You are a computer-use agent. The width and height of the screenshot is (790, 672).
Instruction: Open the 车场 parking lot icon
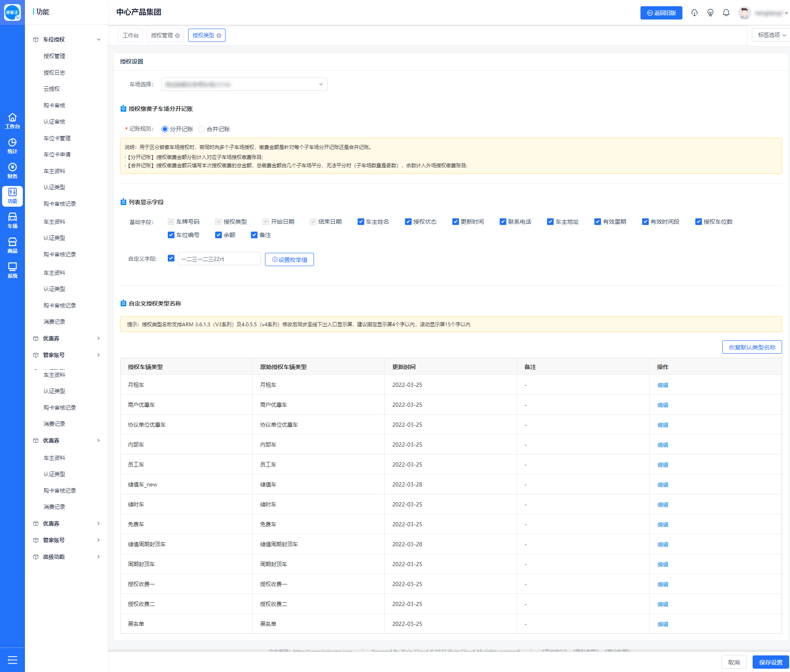[12, 220]
